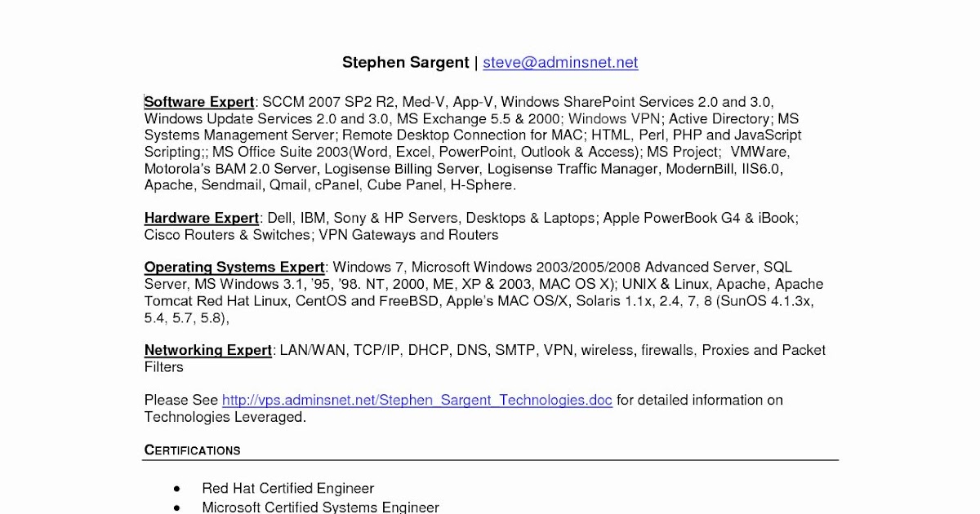Click the words Please See before the link
This screenshot has height=514, width=980.
181,400
